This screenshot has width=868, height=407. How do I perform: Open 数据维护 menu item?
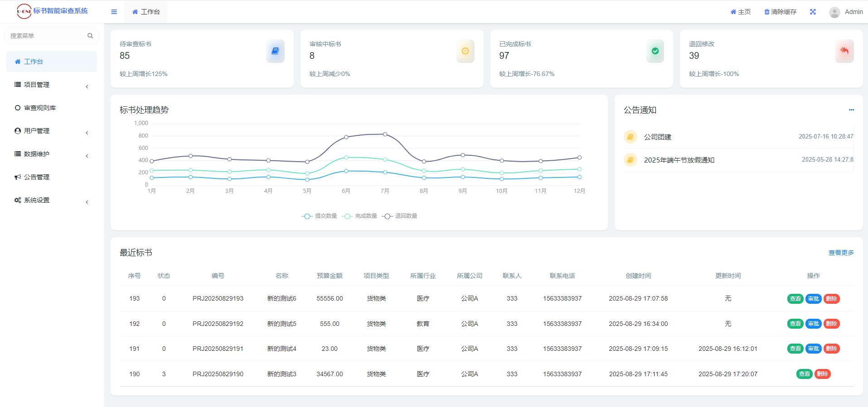coord(52,154)
